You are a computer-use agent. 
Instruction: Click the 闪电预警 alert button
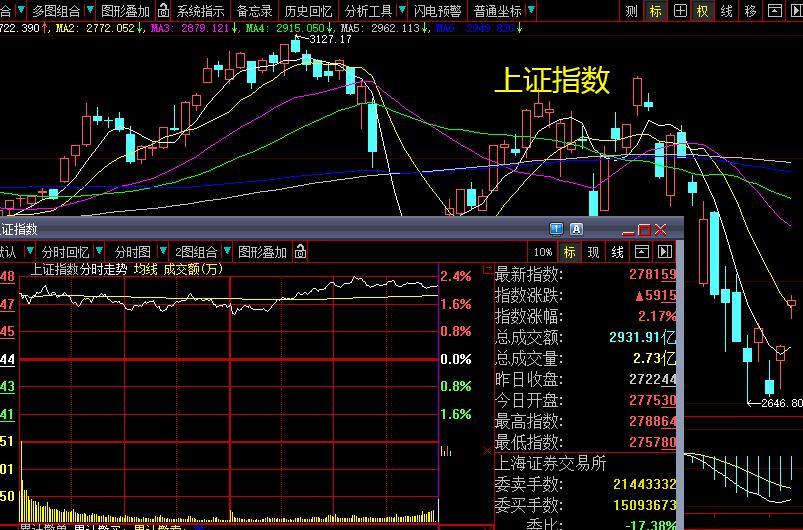437,11
